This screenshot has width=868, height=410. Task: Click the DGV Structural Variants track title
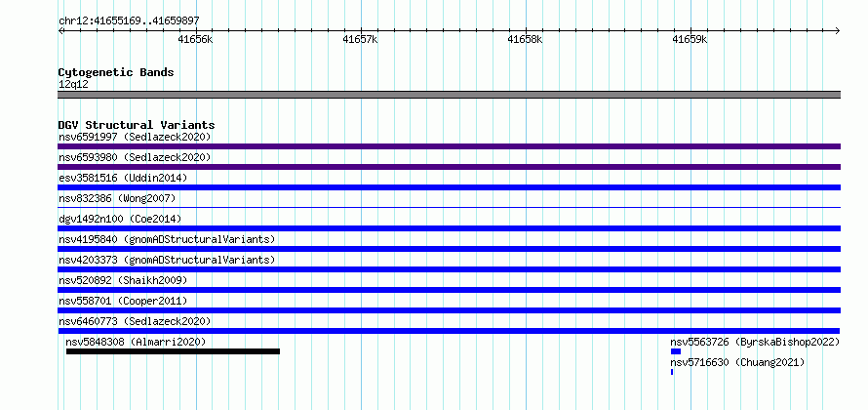[x=137, y=125]
